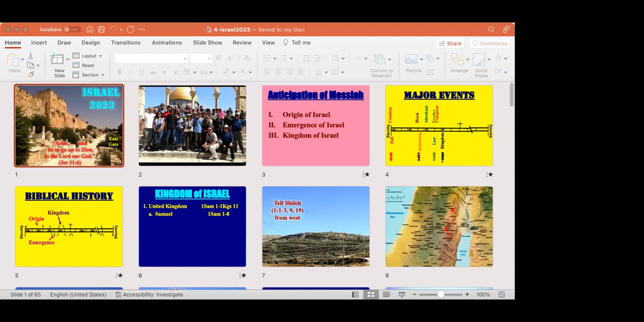Open Search with magnifier icon
644x322 pixels.
491,30
